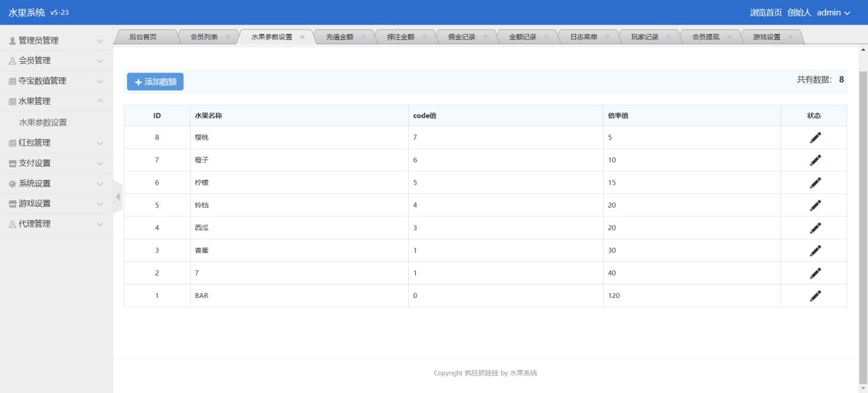The height and width of the screenshot is (393, 868).
Task: Click the 添加数额 button
Action: (x=155, y=82)
